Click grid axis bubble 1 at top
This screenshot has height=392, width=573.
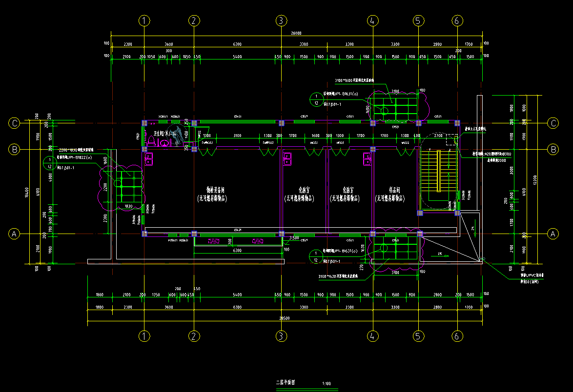144,20
